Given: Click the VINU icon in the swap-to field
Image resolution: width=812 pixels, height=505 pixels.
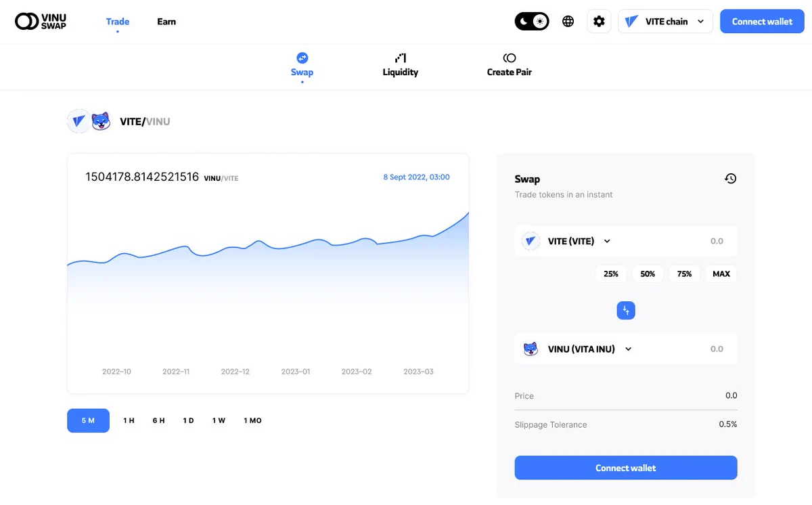Looking at the screenshot, I should point(531,349).
